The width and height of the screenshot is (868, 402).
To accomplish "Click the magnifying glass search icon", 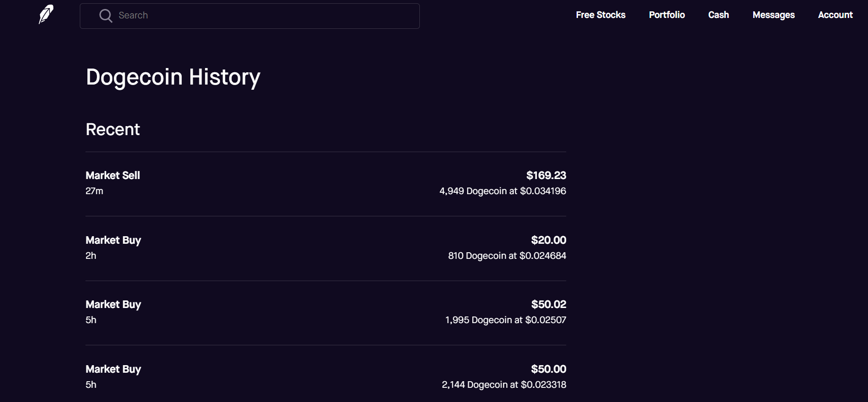I will (106, 16).
